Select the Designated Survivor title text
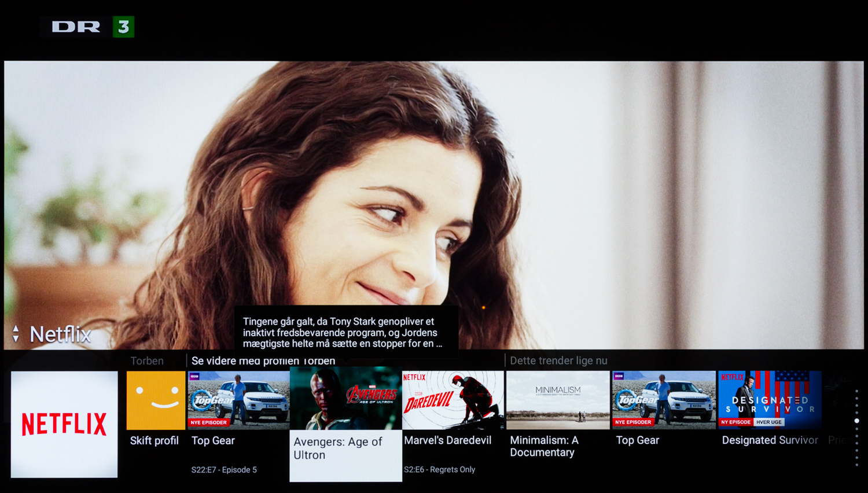The width and height of the screenshot is (868, 493). pos(770,440)
